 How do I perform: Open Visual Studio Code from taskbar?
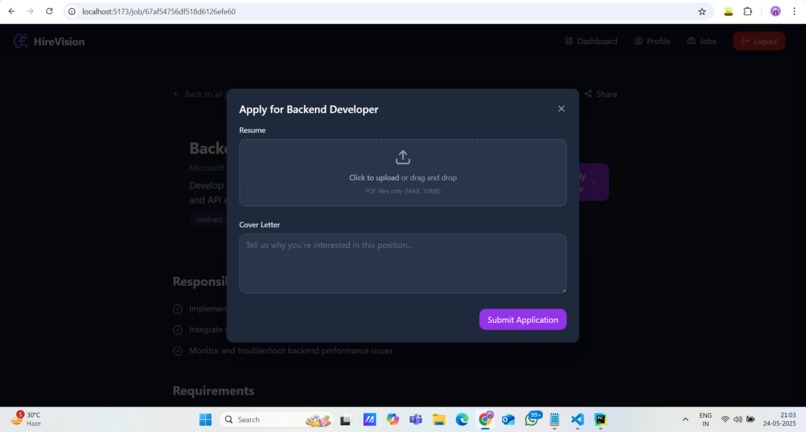(577, 420)
